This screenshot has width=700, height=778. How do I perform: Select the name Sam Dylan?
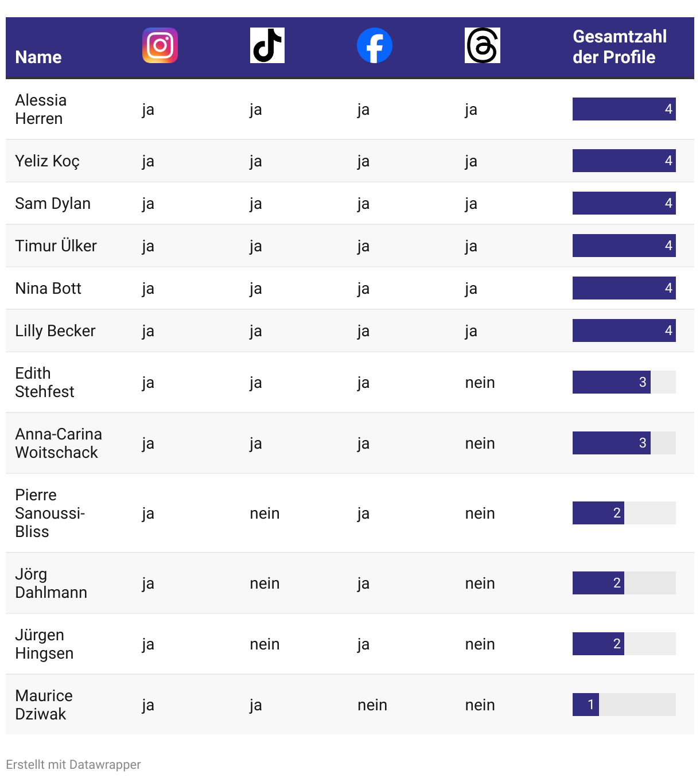(x=53, y=203)
